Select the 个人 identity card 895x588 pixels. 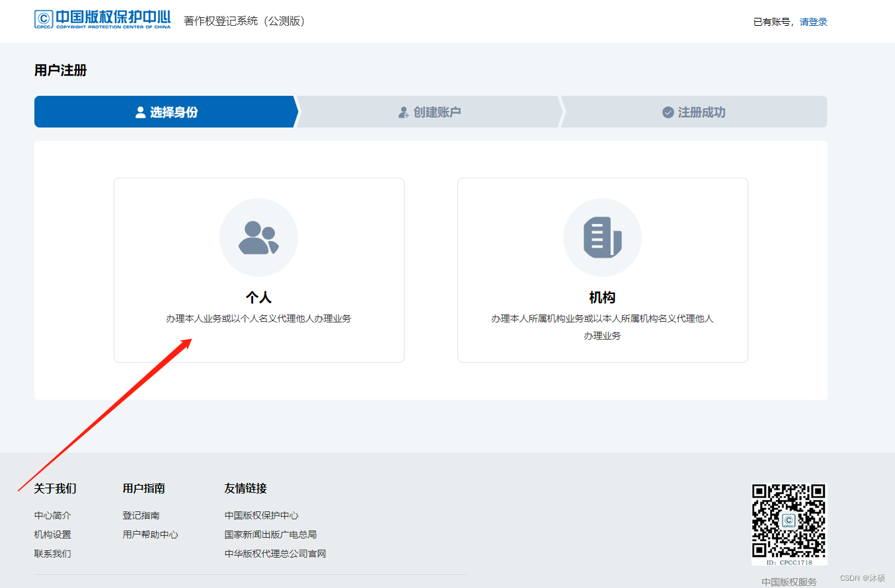coord(258,270)
